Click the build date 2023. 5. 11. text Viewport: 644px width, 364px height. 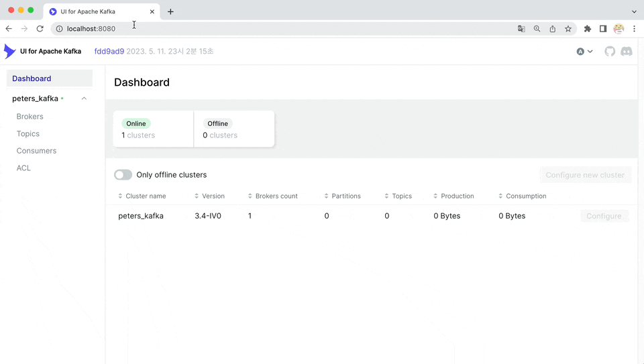point(170,52)
